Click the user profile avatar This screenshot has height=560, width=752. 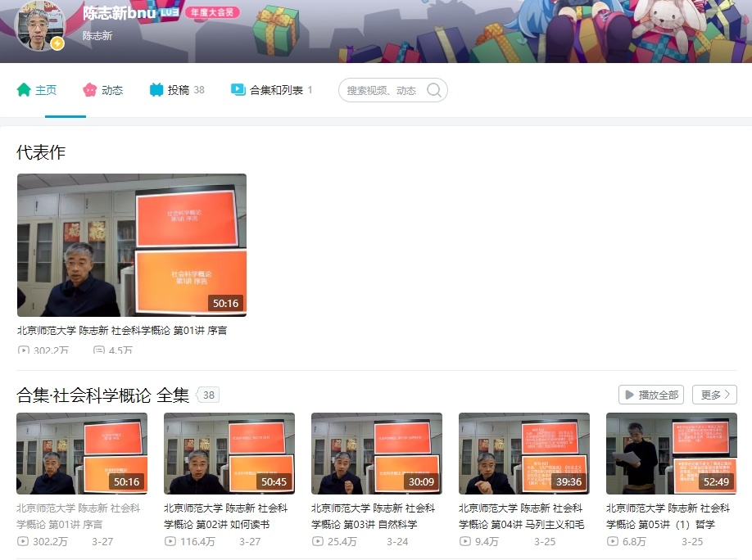[40, 26]
